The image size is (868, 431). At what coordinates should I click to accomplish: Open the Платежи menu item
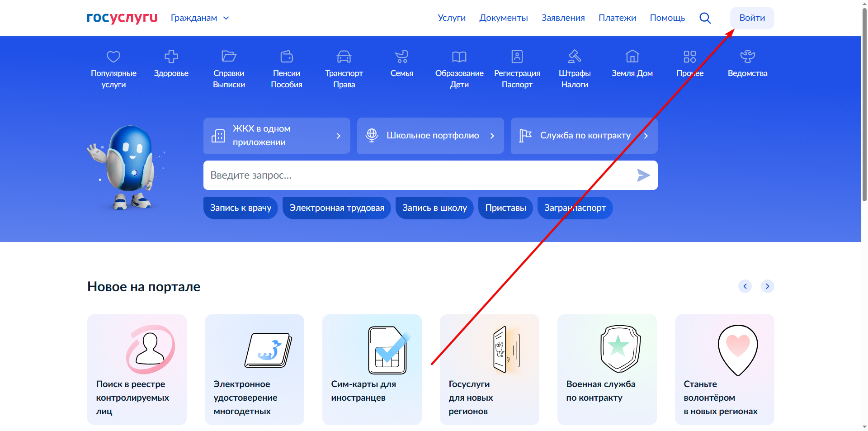618,18
